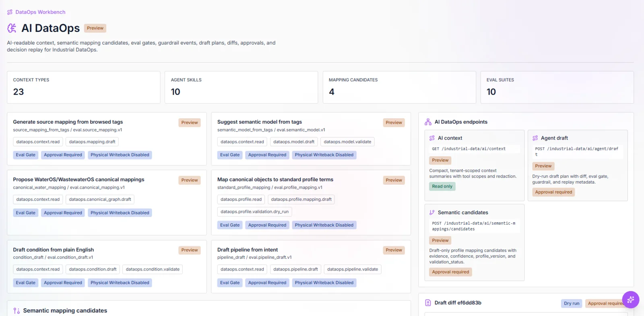Open the DataOps Workbench breadcrumb link
Image resolution: width=644 pixels, height=316 pixels.
(40, 12)
